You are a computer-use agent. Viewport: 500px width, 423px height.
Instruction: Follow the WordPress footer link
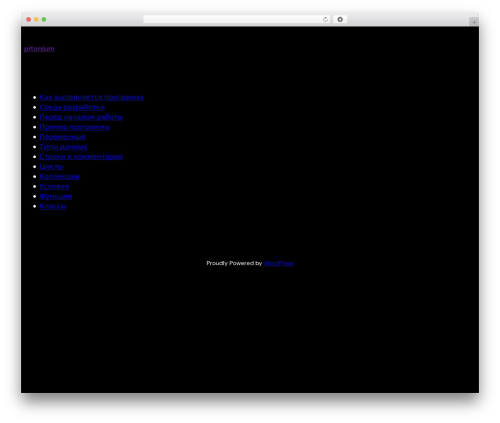pos(279,263)
